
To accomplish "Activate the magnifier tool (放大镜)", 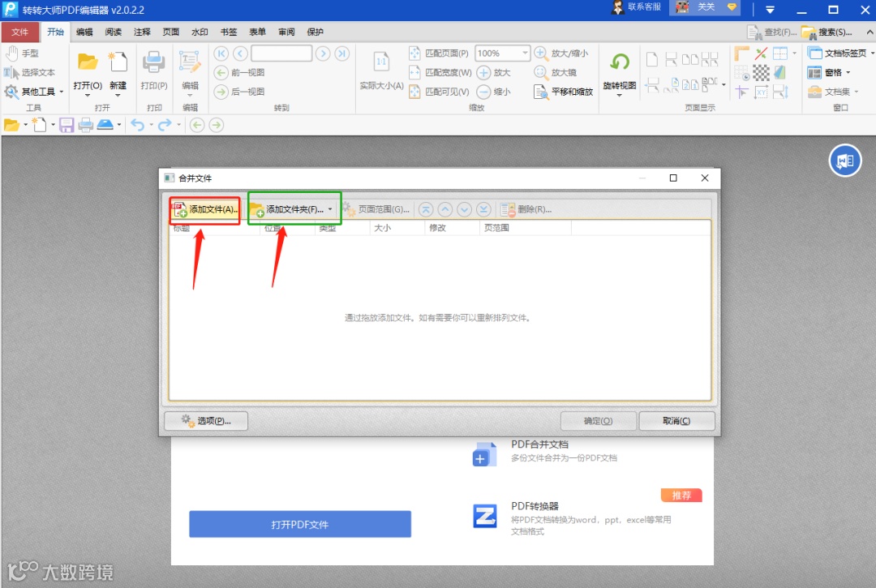I will 556,73.
